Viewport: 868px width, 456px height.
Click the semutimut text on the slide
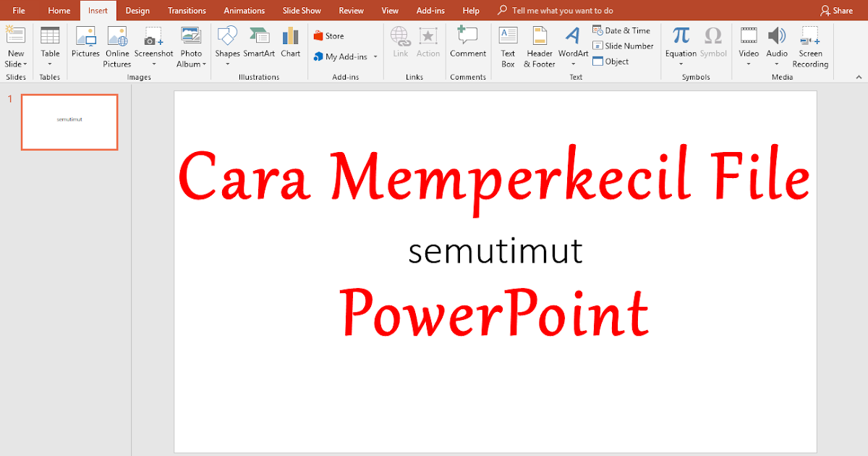coord(495,251)
